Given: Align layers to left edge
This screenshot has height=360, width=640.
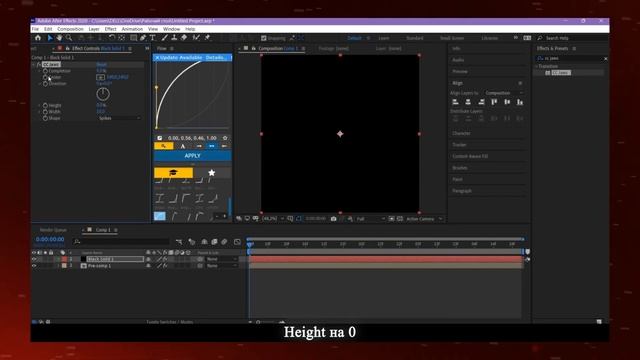Looking at the screenshot, I should pos(456,102).
